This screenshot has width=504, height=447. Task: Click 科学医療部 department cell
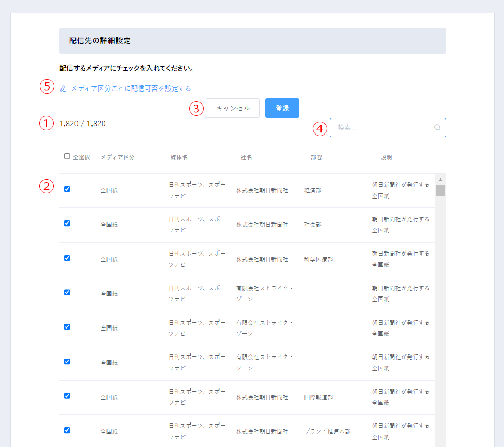pyautogui.click(x=318, y=259)
